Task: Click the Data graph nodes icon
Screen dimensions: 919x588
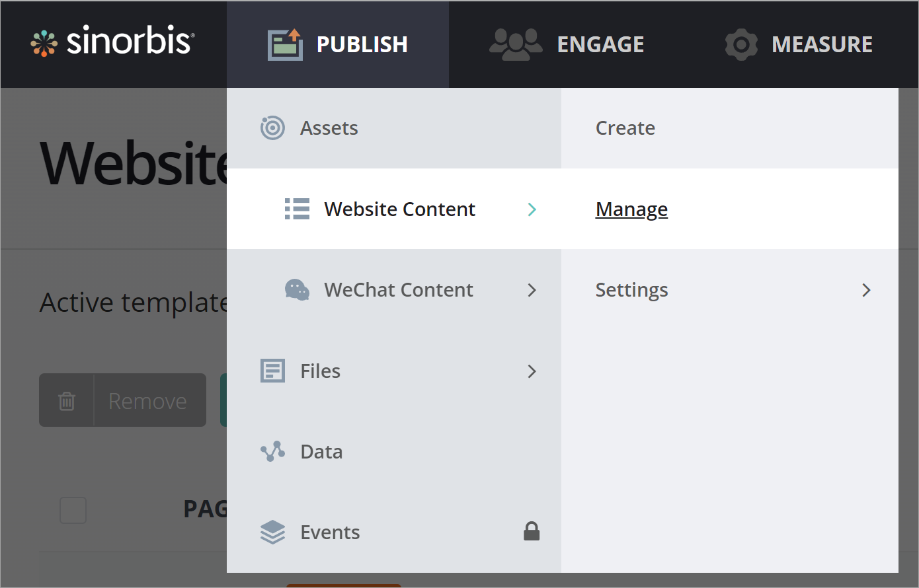Action: coord(272,451)
